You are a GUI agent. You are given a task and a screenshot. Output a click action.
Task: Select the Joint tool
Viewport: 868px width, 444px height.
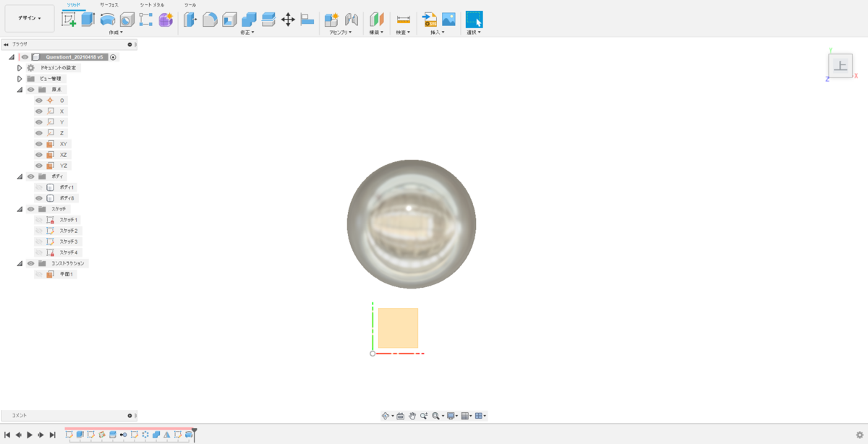(x=352, y=20)
